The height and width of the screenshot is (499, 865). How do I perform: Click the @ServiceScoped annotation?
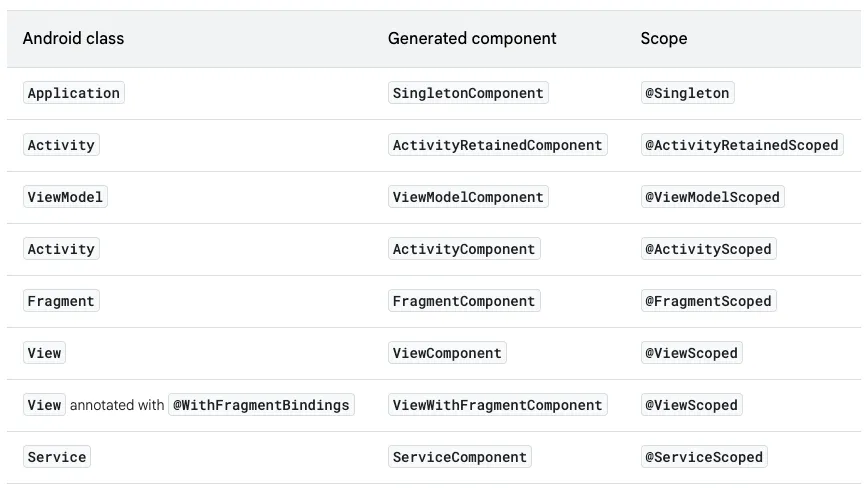(x=704, y=457)
